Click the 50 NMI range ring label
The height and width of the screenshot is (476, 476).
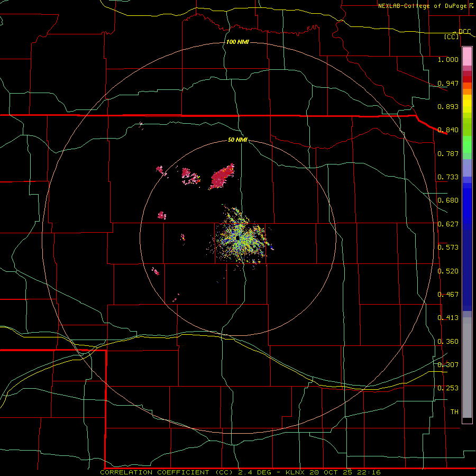[x=237, y=140]
